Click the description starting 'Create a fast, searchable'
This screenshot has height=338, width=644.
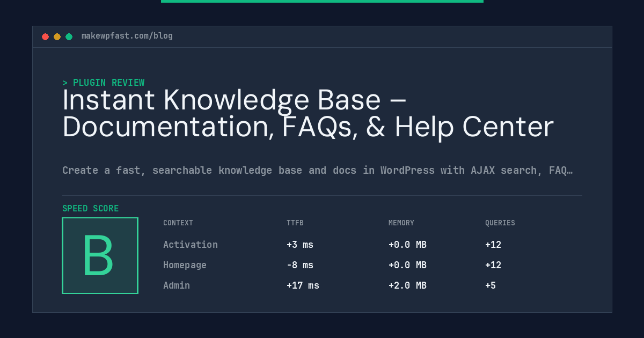point(318,171)
